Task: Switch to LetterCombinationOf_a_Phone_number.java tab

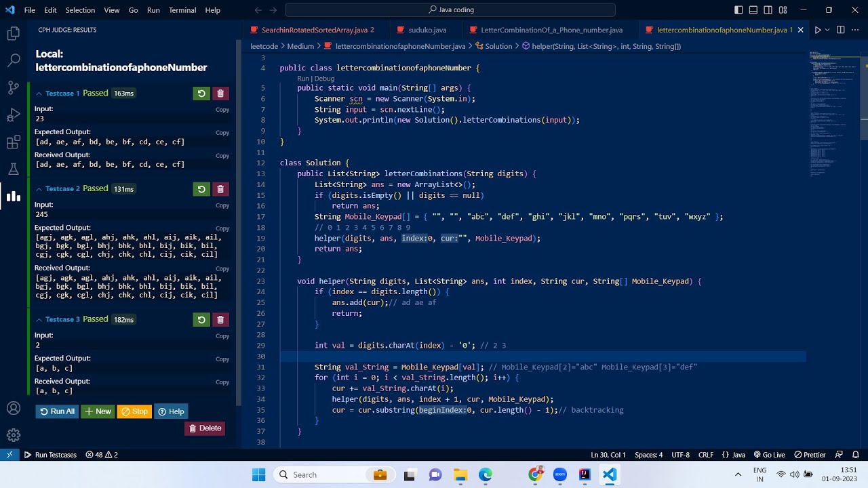Action: [551, 30]
